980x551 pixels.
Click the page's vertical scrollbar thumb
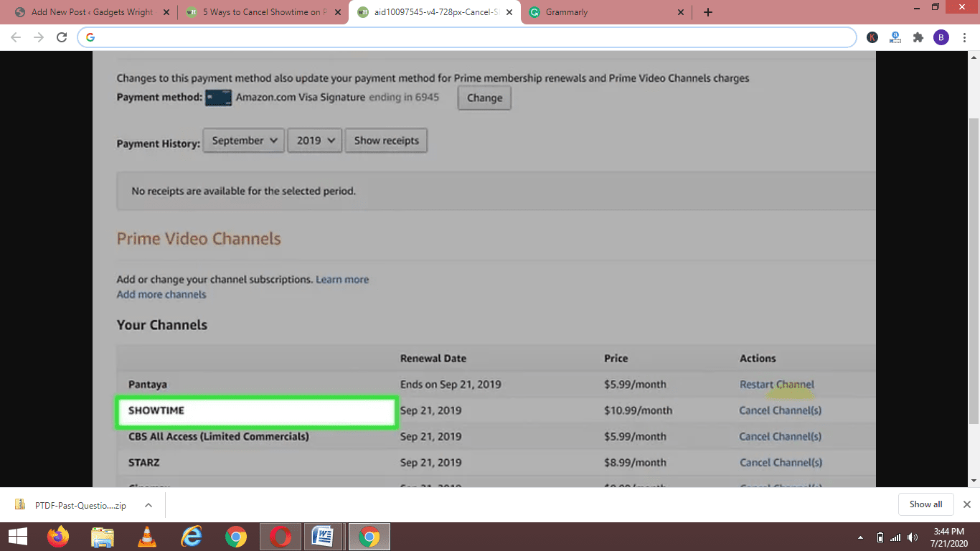click(974, 271)
